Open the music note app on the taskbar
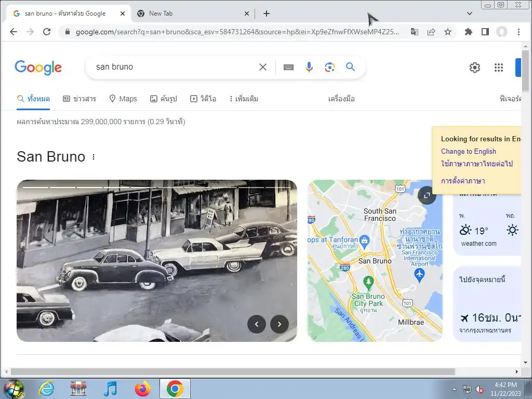The height and width of the screenshot is (399, 532). click(110, 389)
